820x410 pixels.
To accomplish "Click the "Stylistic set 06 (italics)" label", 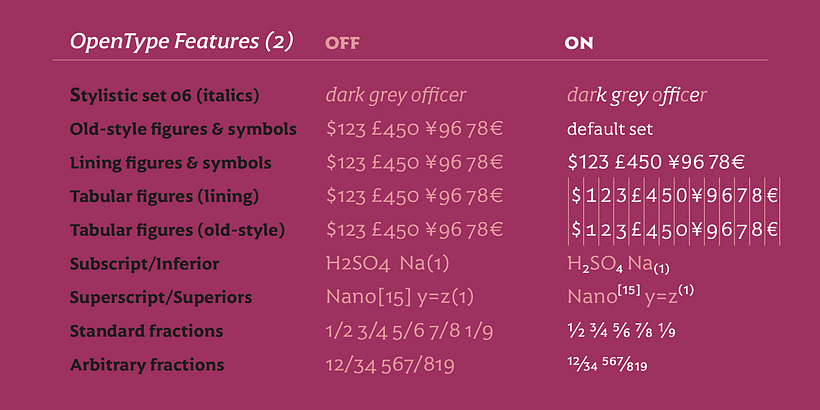I will pyautogui.click(x=165, y=96).
